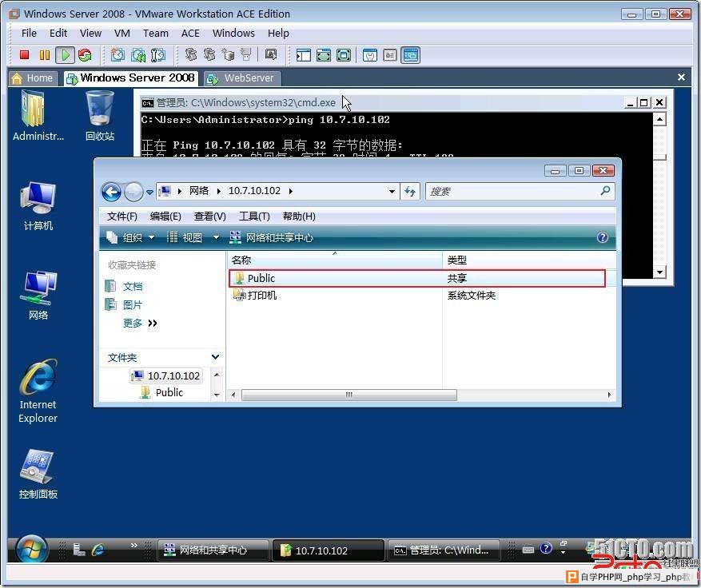Select the Network (网络) desktop icon
The width and height of the screenshot is (701, 588).
pos(38,296)
